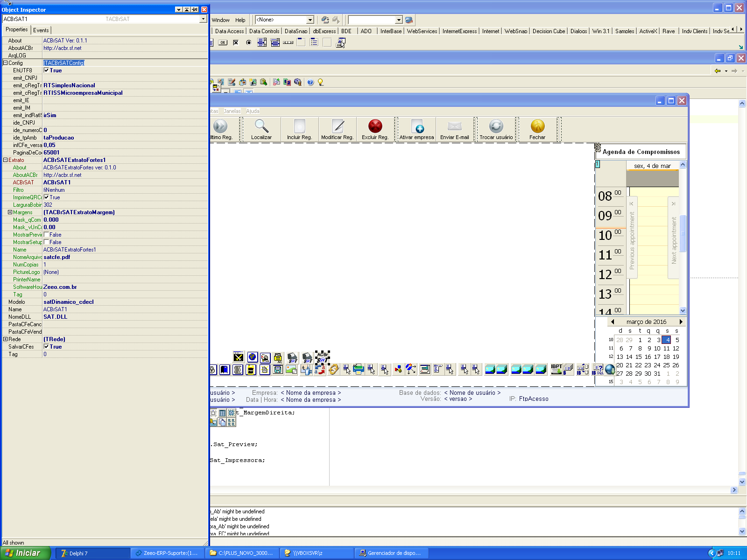
Task: Toggle the ImprimeQRCode True checkbox
Action: click(x=46, y=197)
